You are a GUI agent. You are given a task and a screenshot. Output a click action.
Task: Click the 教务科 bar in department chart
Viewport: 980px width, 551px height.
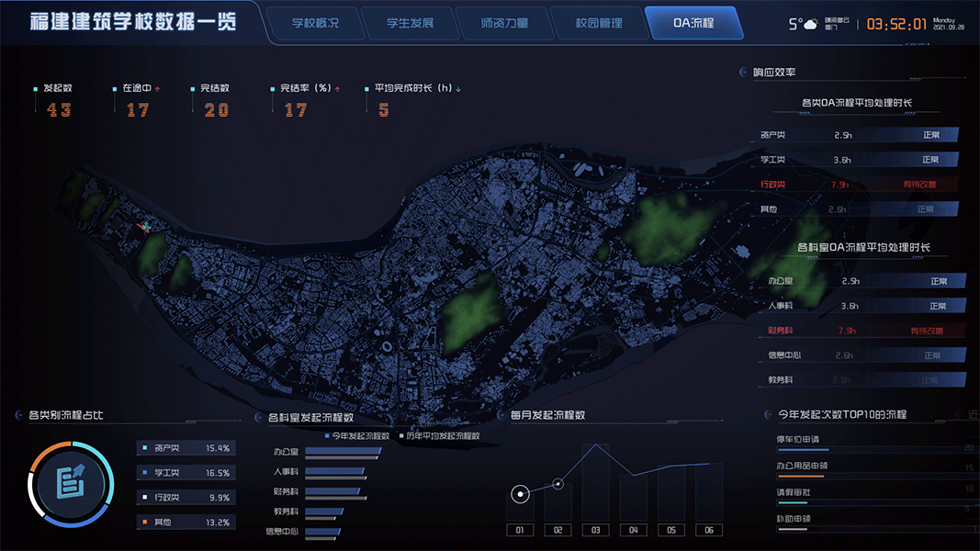click(x=324, y=511)
